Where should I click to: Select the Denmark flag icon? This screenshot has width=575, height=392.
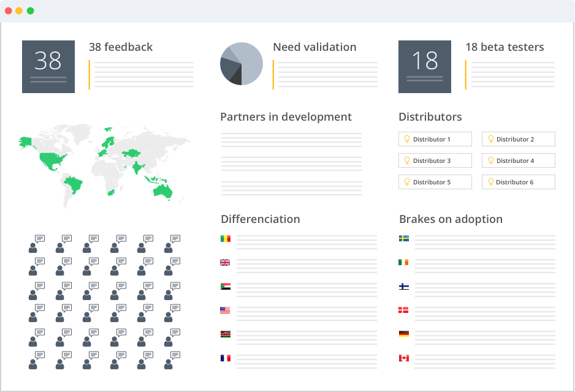[404, 310]
